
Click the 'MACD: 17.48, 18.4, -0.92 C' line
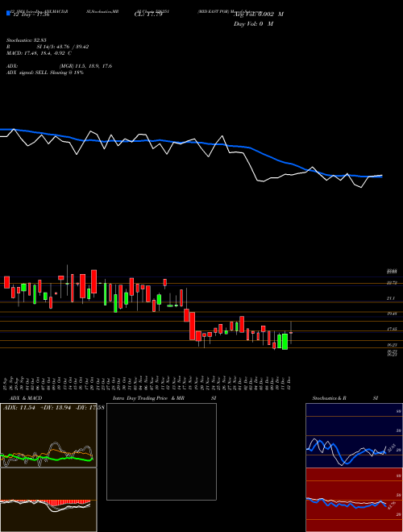[x=39, y=53]
